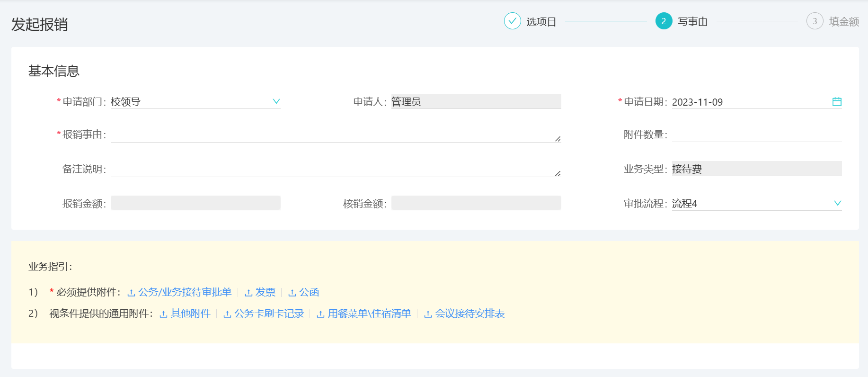The image size is (868, 377).
Task: Upload the 会议接待安排表 attachment link
Action: pyautogui.click(x=469, y=314)
